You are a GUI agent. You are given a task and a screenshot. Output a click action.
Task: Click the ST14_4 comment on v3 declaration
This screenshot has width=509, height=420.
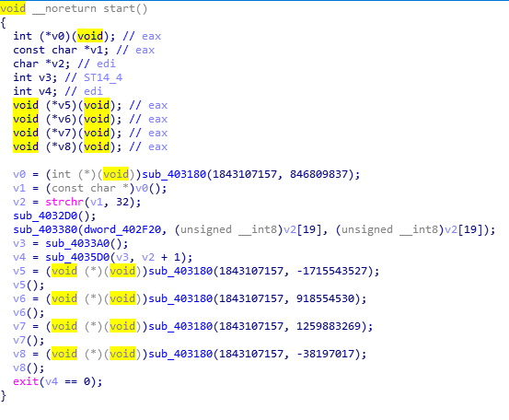click(103, 77)
